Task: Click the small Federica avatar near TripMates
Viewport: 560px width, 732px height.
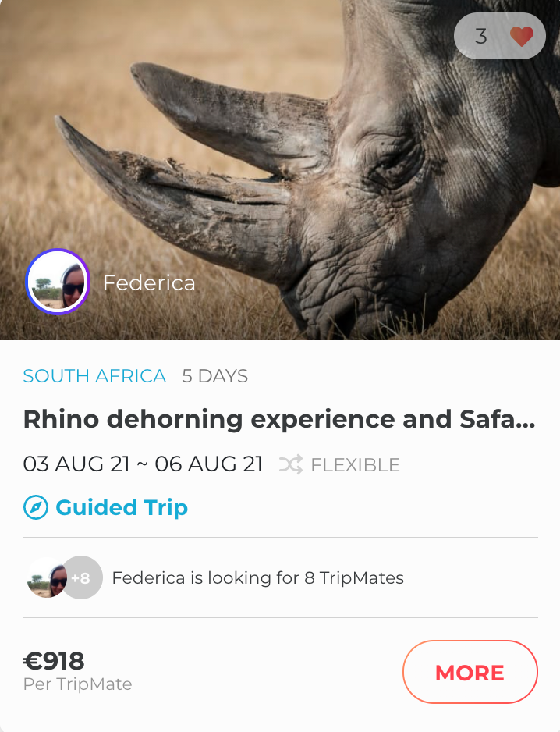Action: pos(46,578)
